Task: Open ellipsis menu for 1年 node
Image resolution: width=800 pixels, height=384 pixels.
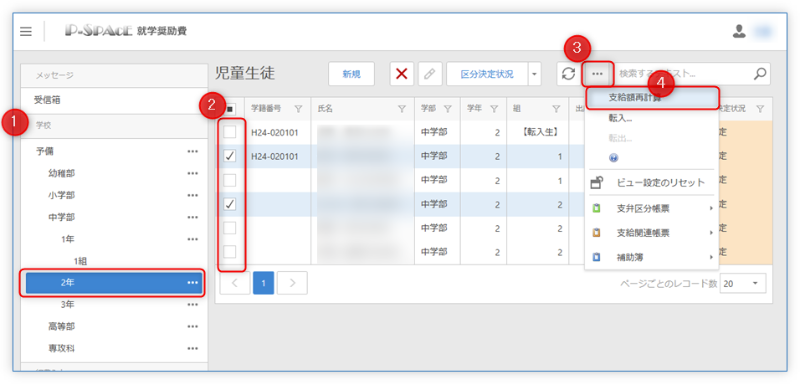Action: click(192, 239)
